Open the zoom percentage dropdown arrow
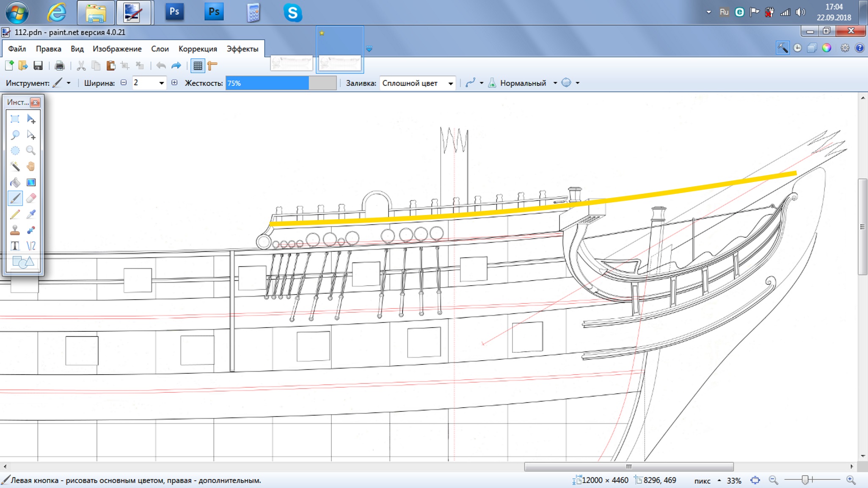This screenshot has height=488, width=868. 719,480
